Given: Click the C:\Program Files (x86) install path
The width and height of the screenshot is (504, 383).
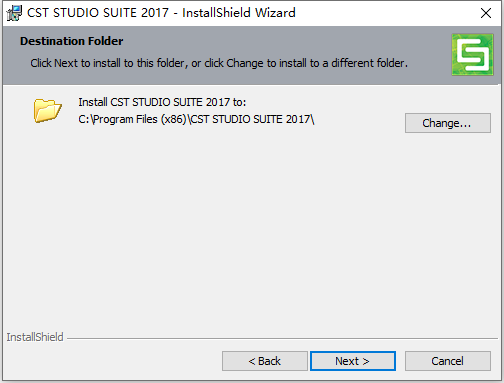Looking at the screenshot, I should (196, 119).
